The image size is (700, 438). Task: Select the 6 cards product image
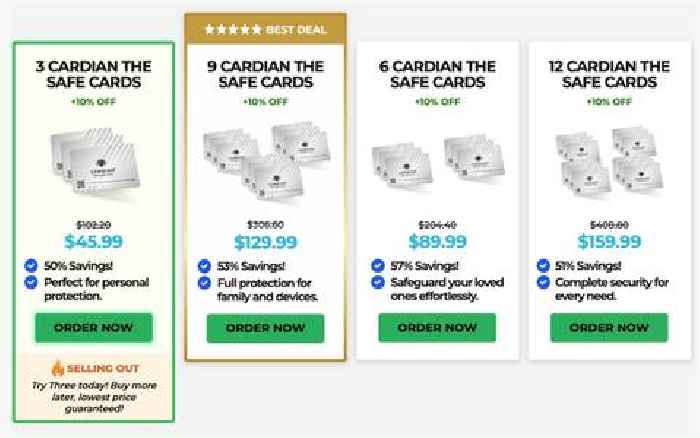438,163
